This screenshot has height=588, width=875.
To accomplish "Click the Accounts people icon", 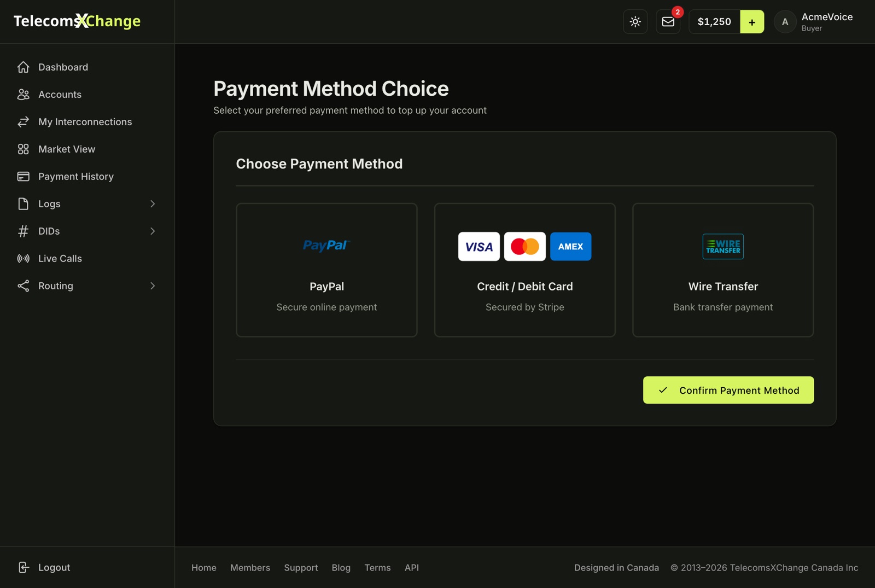I will click(x=23, y=94).
